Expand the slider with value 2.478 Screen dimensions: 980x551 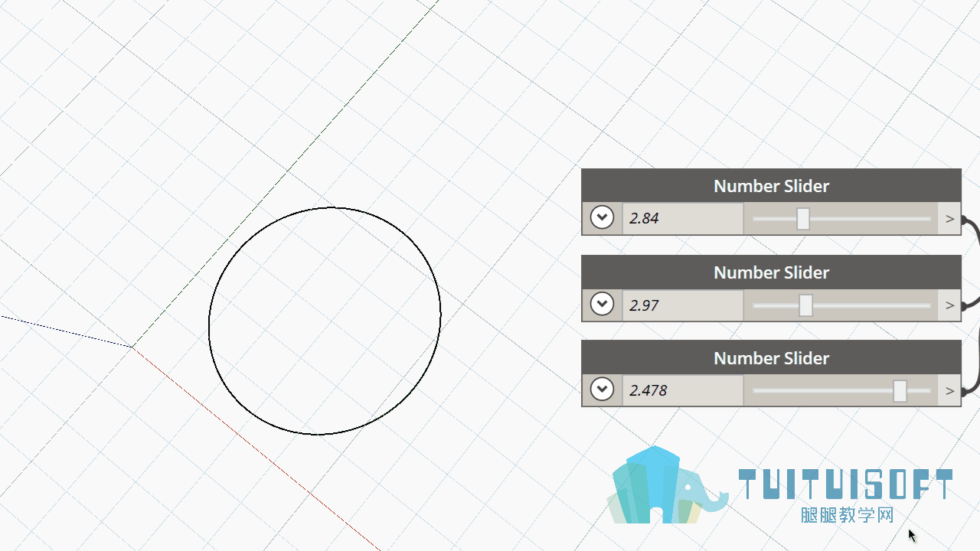(x=603, y=390)
